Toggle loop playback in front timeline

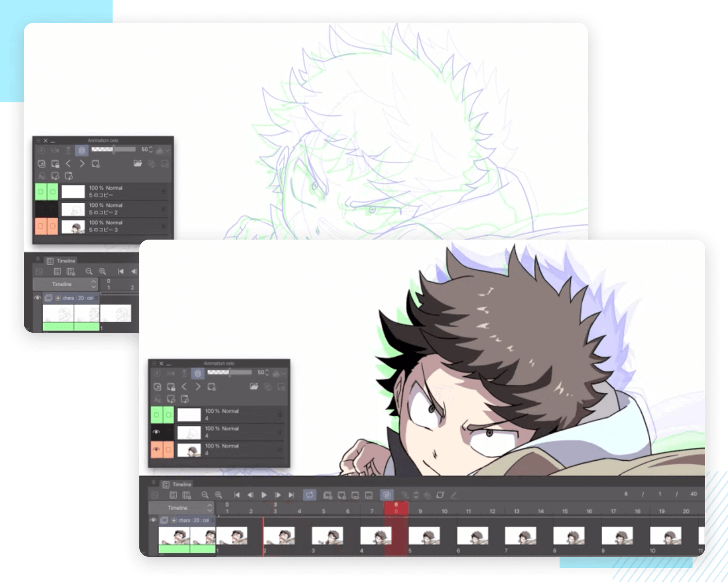click(x=310, y=495)
